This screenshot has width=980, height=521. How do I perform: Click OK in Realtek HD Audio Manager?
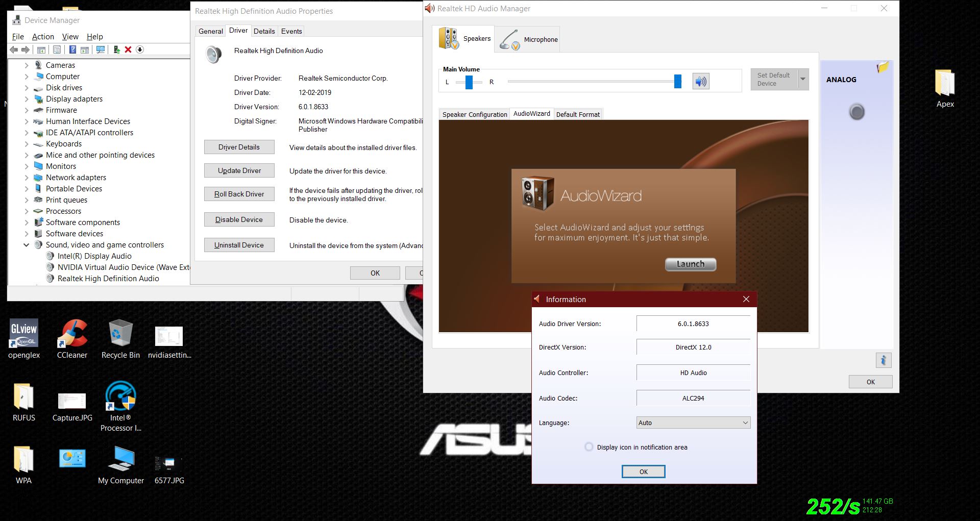(871, 382)
